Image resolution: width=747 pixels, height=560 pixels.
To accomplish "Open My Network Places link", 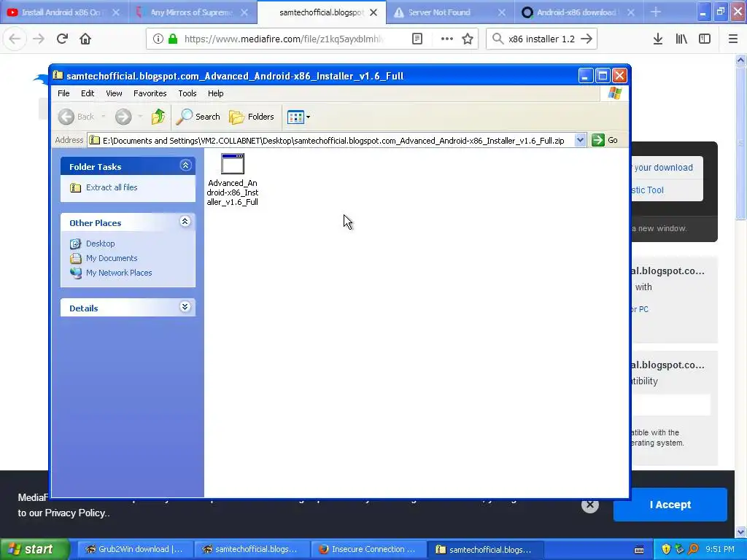I will click(119, 273).
